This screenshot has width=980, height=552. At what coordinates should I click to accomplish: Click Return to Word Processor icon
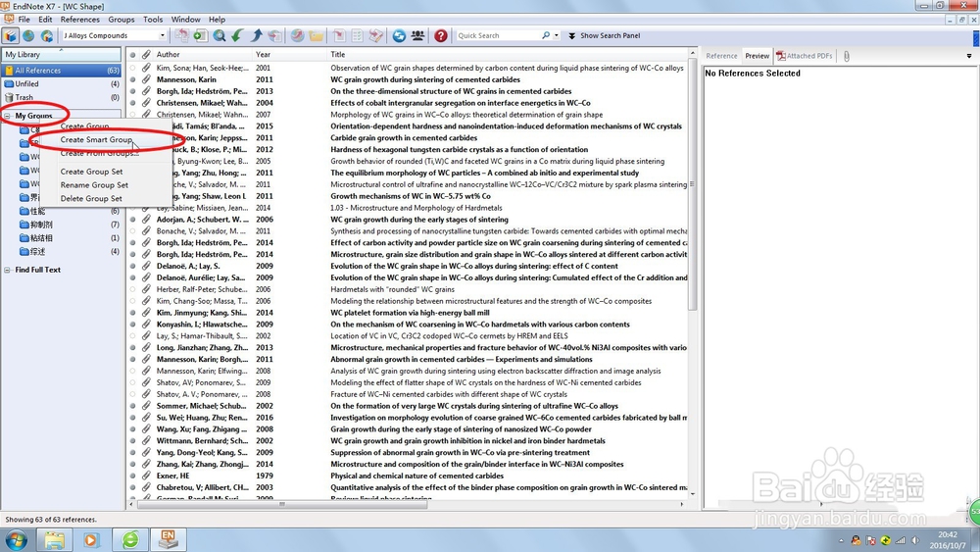tap(375, 35)
